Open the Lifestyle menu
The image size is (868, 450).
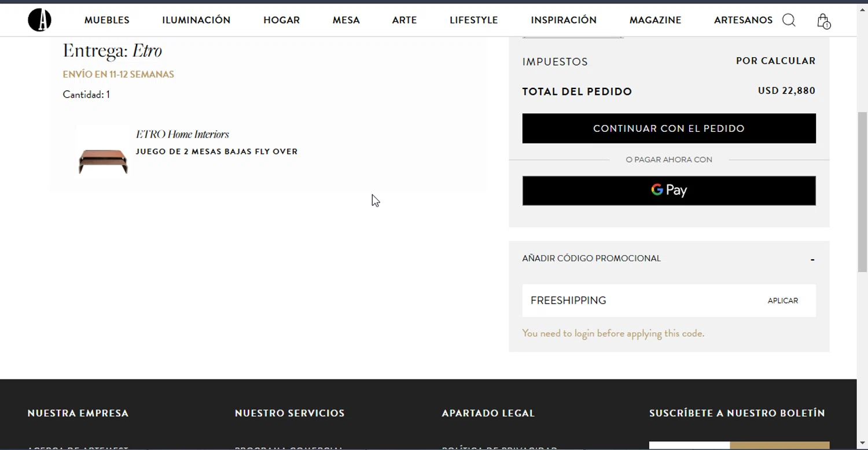tap(474, 20)
